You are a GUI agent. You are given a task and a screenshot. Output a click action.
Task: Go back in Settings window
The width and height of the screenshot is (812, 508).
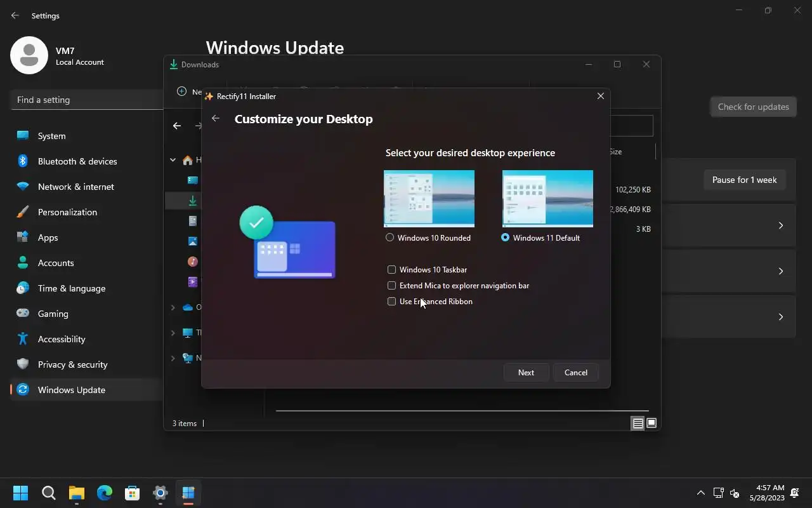click(15, 15)
